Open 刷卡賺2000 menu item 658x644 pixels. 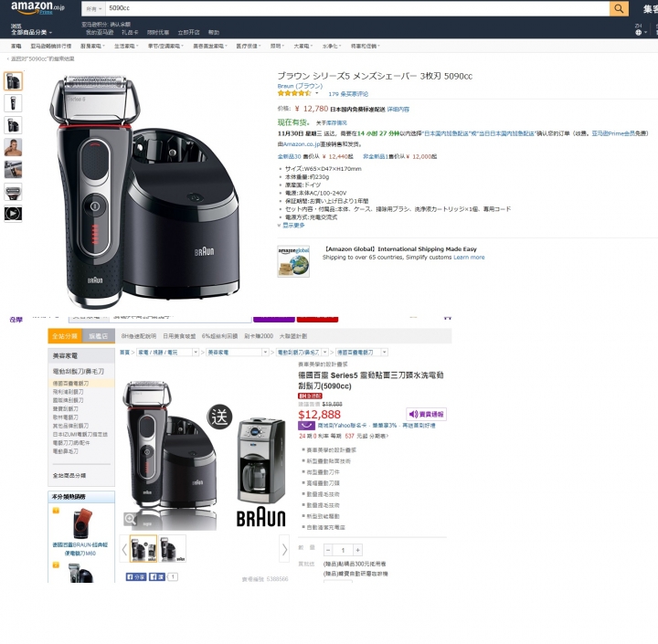259,336
